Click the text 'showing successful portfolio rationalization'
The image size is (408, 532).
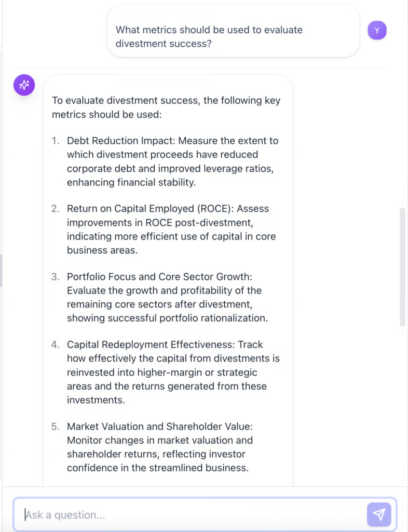[167, 318]
